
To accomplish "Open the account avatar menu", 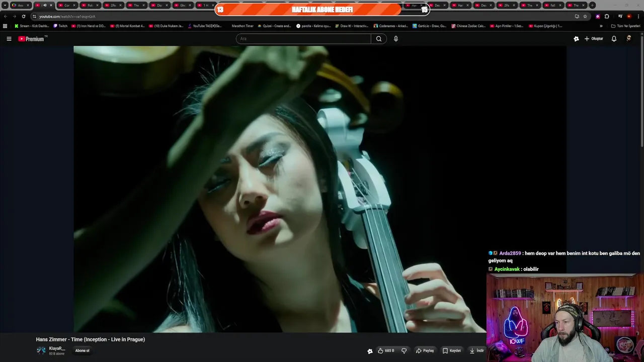I will 629,39.
